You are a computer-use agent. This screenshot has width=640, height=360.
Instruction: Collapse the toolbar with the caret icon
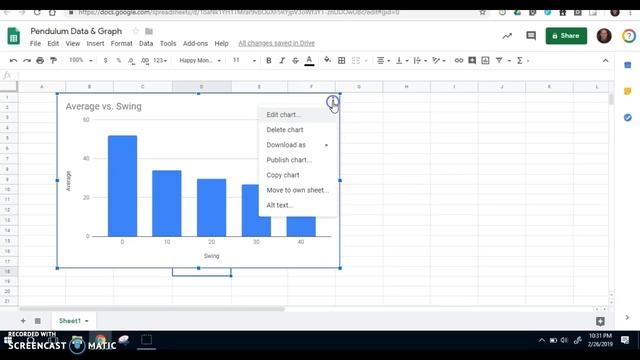pos(605,60)
